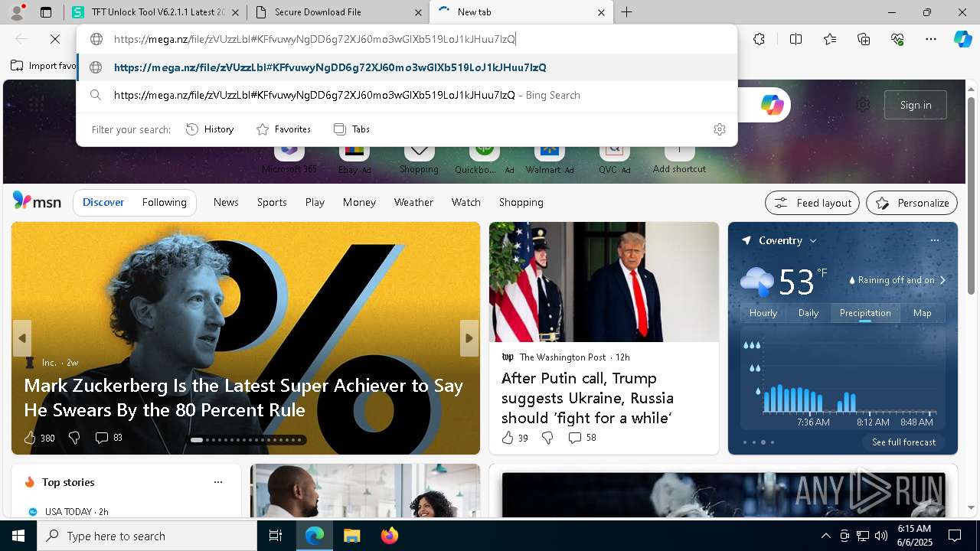Select the Discover feed tab
980x551 pixels.
coord(103,202)
